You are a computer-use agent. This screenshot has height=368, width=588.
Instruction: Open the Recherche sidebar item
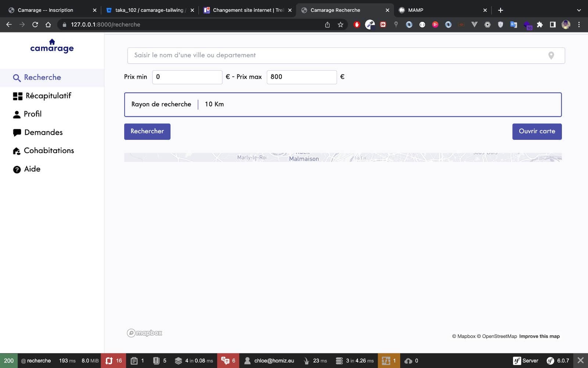[52, 78]
